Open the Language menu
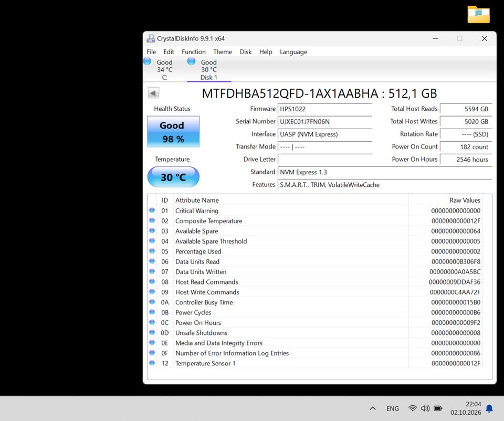 pos(293,52)
